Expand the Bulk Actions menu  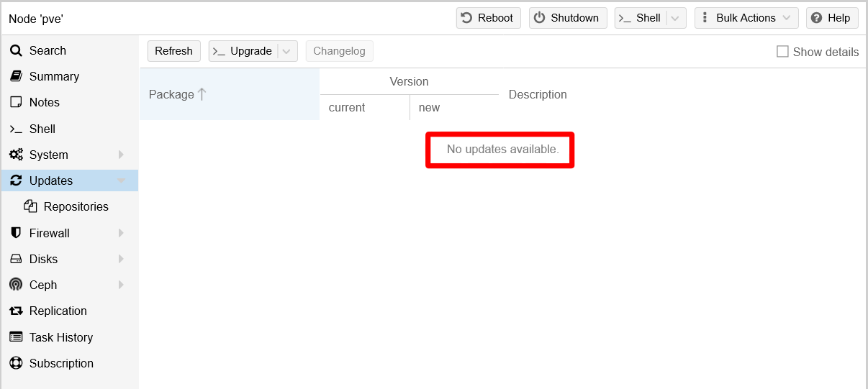746,18
